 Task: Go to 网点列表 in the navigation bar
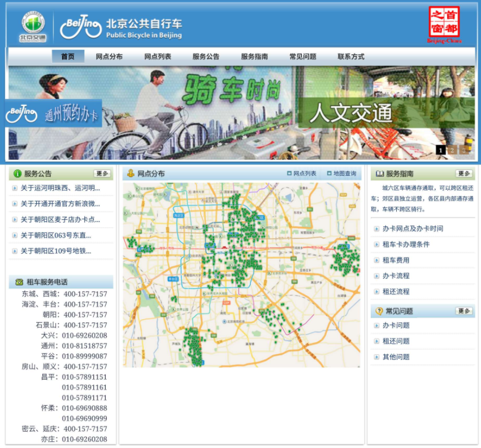158,56
